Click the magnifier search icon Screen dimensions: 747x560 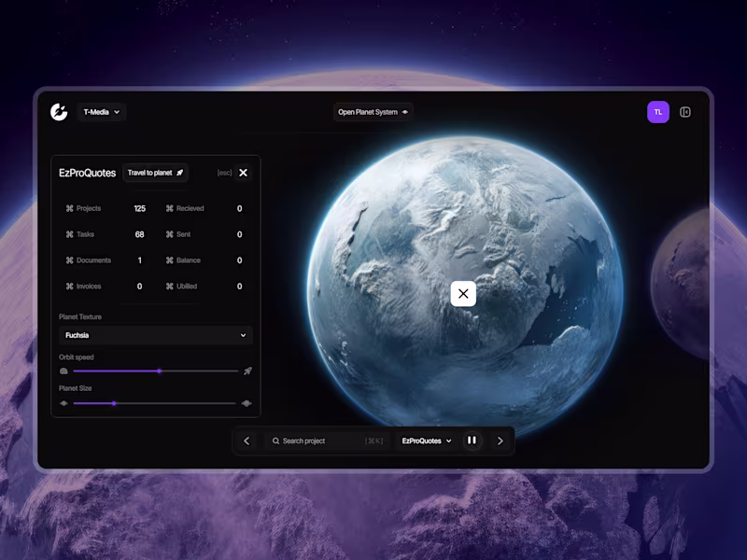275,441
